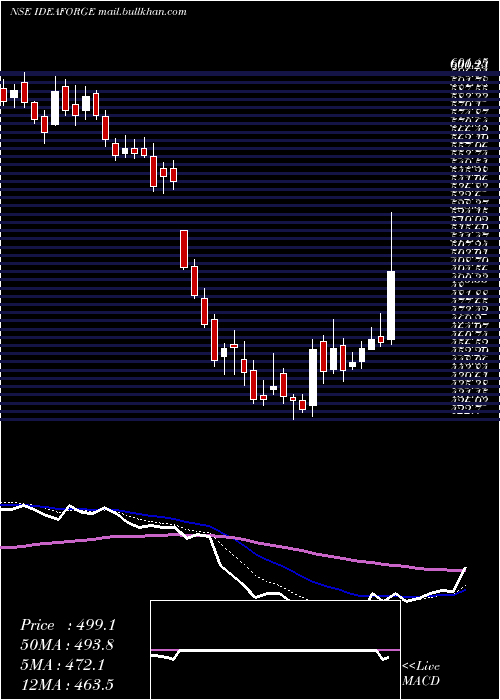Open the MACD inset chart panel

tap(275, 650)
